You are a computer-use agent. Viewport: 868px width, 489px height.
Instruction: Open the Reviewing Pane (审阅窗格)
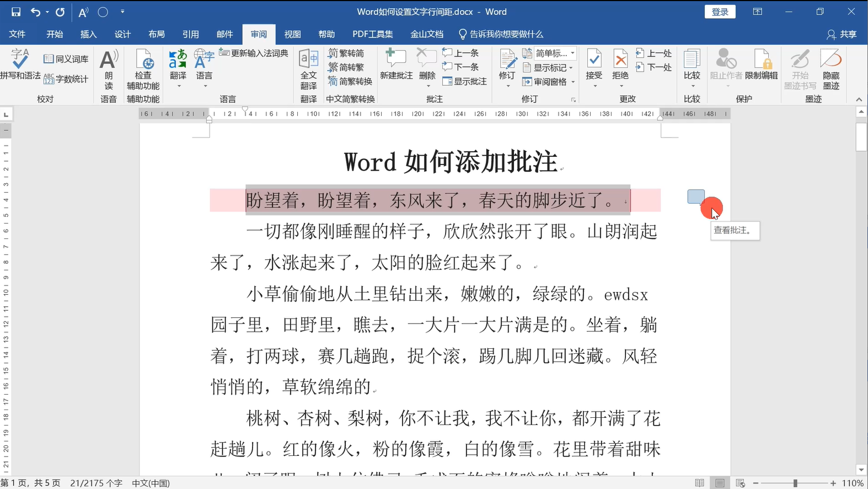point(549,82)
